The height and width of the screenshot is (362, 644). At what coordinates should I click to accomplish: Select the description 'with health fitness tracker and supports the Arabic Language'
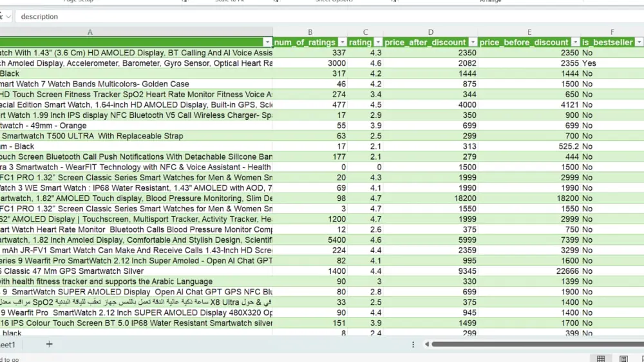coord(136,281)
